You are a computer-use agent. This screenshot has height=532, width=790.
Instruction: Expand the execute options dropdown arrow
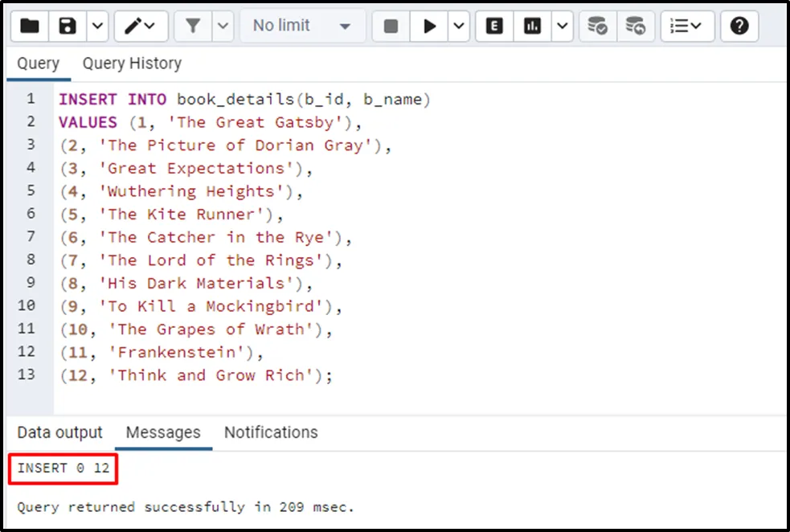[x=458, y=27]
